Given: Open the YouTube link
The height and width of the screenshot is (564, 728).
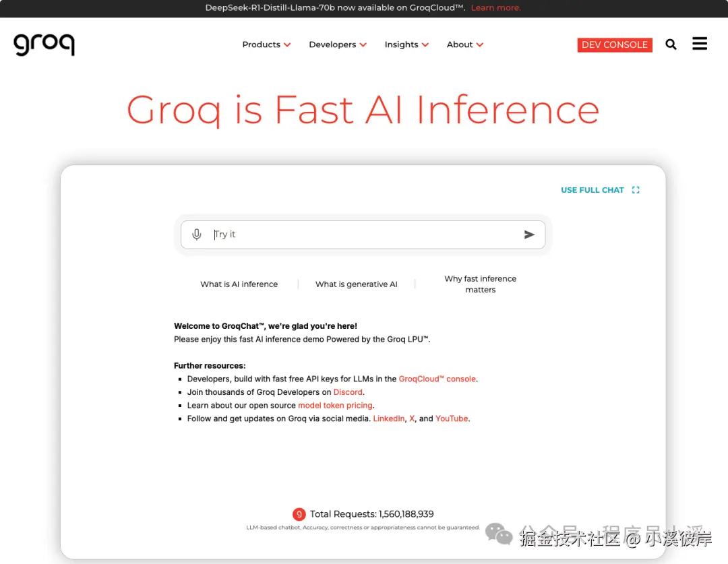Looking at the screenshot, I should (451, 418).
